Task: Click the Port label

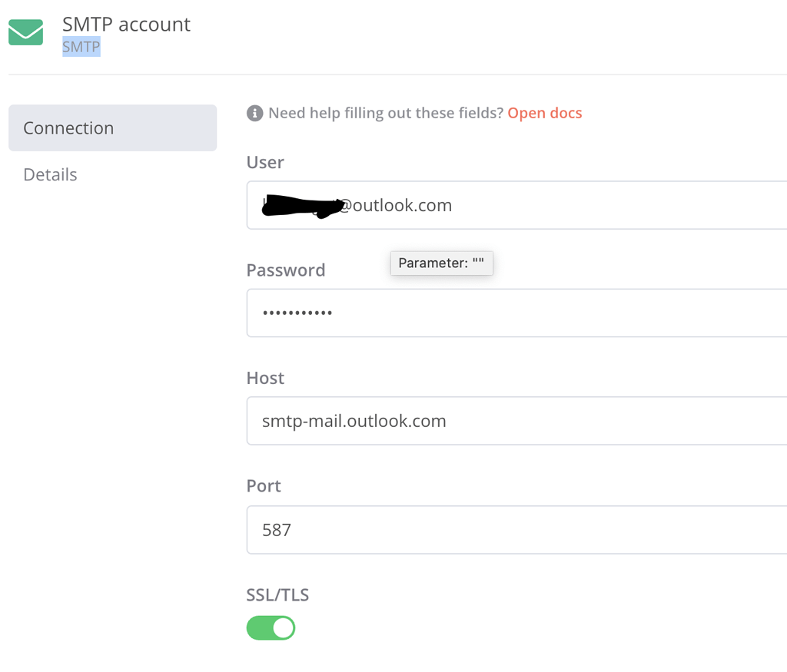Action: click(263, 485)
